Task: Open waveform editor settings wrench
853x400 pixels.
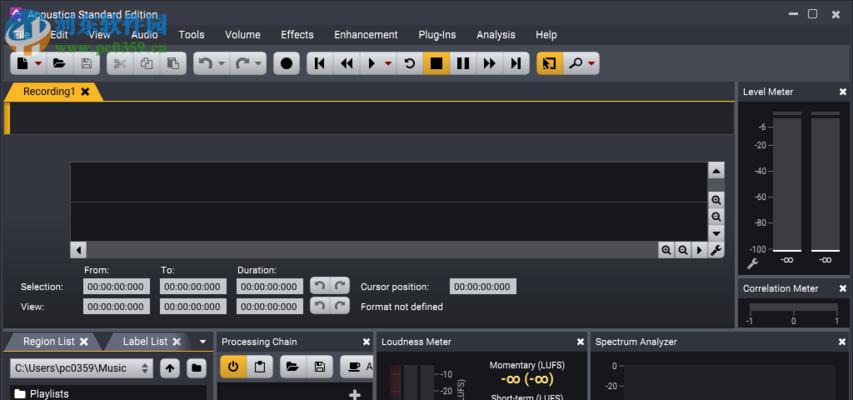Action: (716, 250)
